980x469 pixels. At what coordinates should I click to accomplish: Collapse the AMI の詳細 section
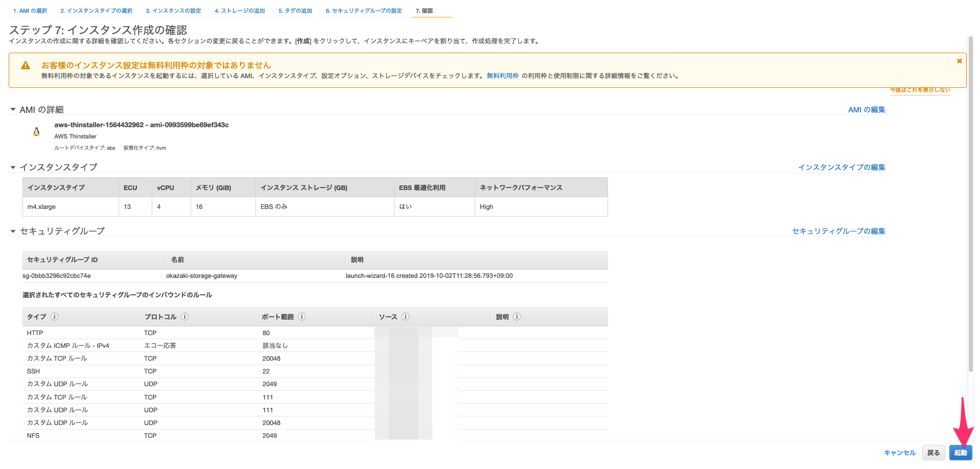[x=13, y=109]
